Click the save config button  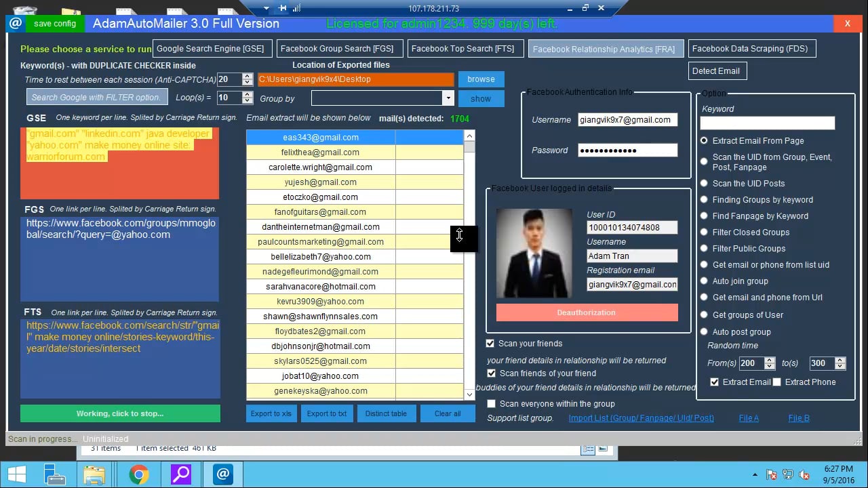pyautogui.click(x=55, y=23)
